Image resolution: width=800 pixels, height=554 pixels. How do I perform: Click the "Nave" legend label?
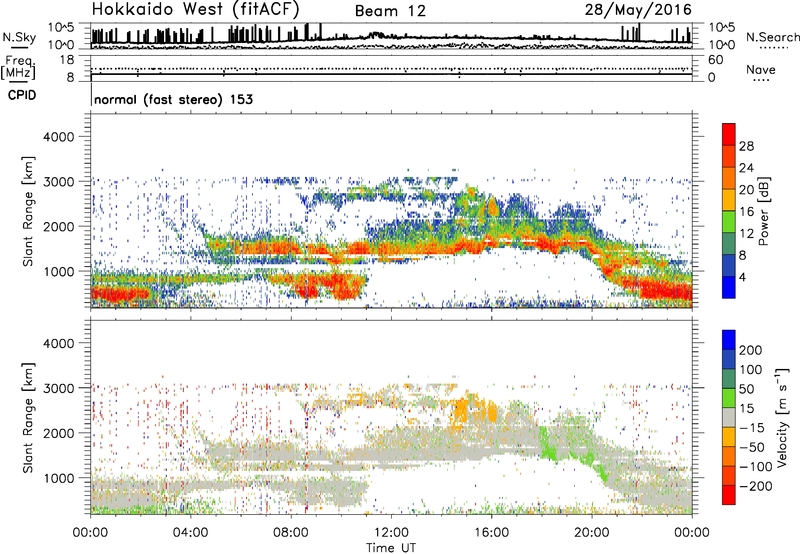pyautogui.click(x=761, y=70)
